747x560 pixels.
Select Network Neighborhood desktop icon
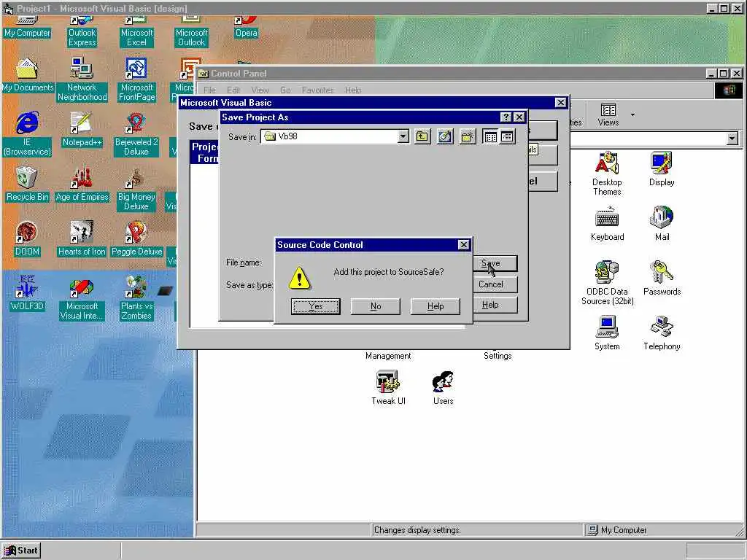[82, 80]
